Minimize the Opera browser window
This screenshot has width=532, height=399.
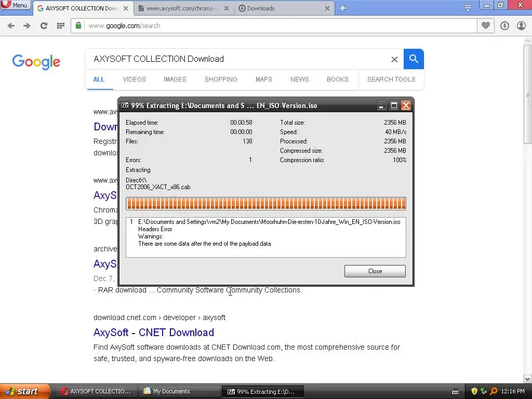coord(486,5)
